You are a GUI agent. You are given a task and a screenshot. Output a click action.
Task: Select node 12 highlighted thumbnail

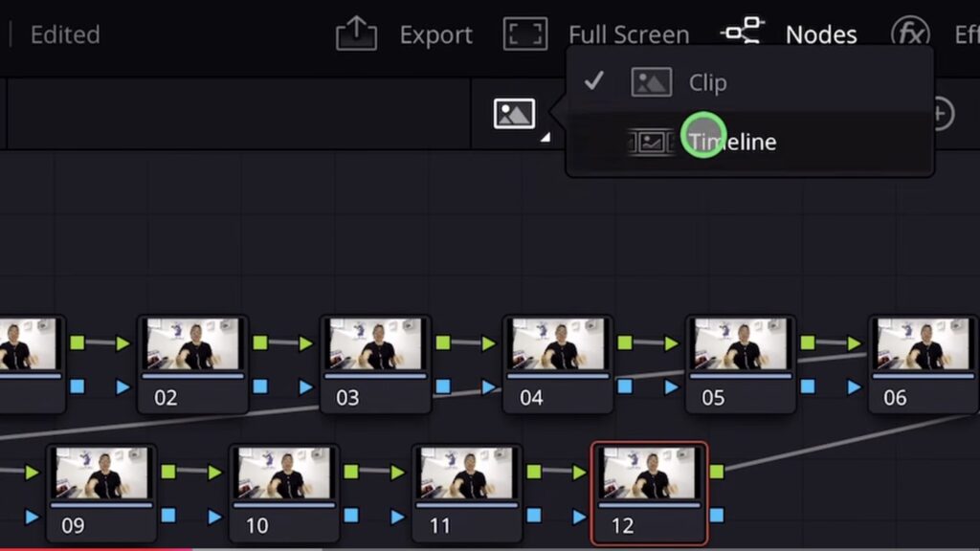(x=650, y=474)
